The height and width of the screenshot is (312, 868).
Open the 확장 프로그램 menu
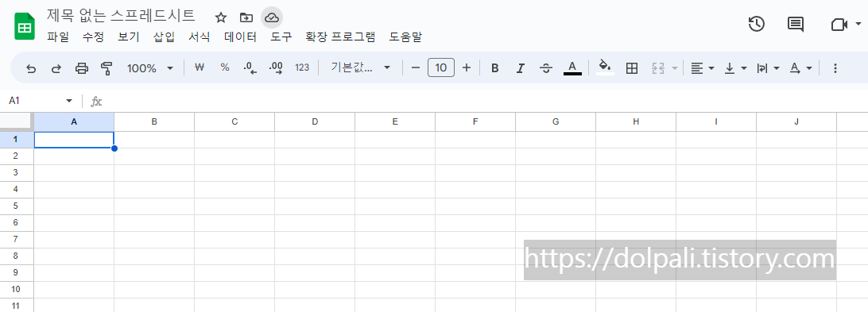pos(340,37)
